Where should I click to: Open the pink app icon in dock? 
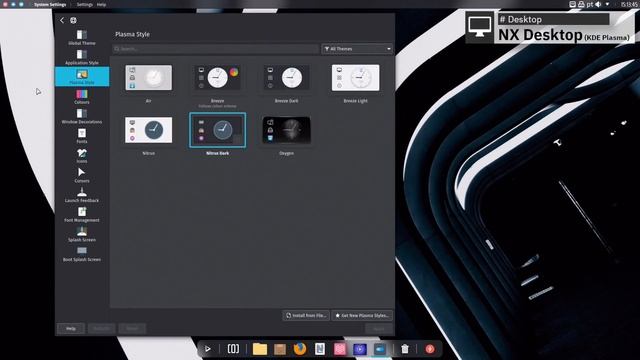(340, 349)
